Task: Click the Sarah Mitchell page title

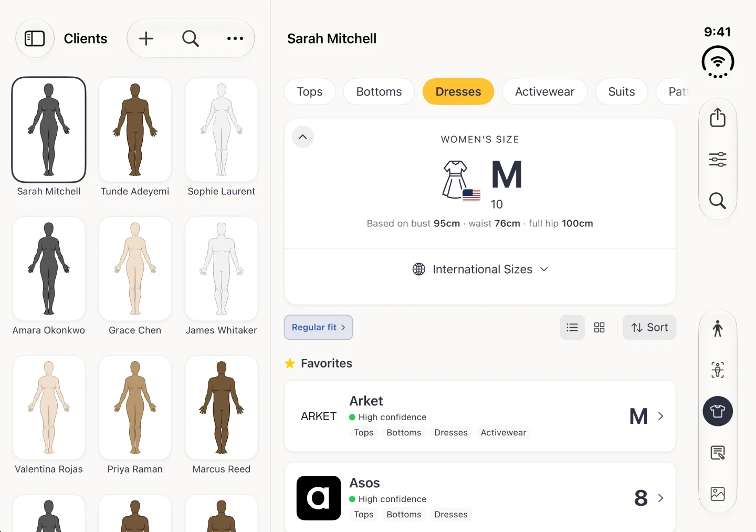Action: pyautogui.click(x=332, y=38)
